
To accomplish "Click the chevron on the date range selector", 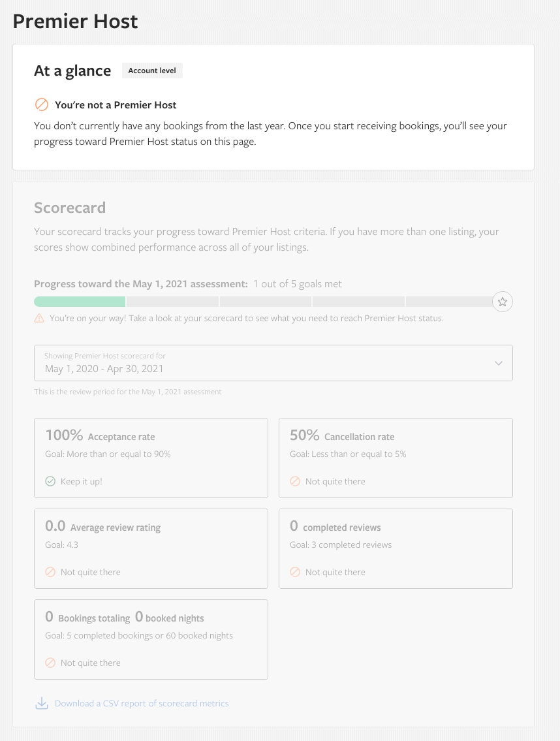I will click(498, 363).
